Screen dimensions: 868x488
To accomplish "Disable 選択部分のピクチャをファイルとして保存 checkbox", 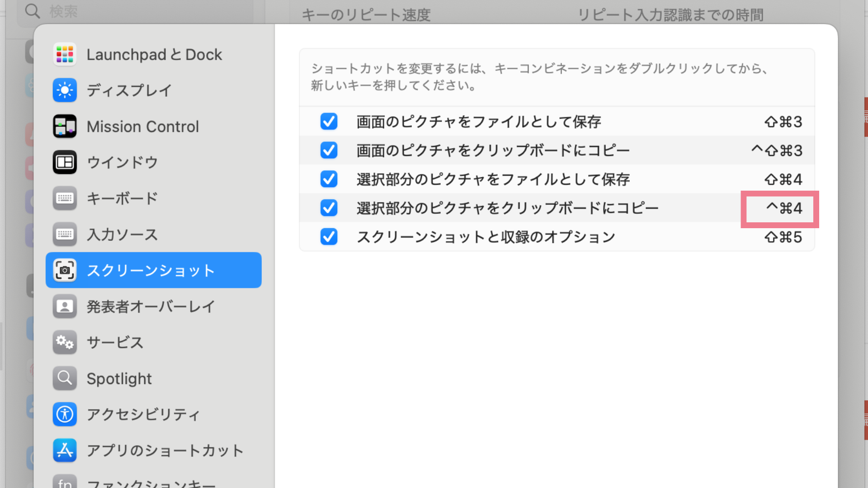I will point(329,179).
